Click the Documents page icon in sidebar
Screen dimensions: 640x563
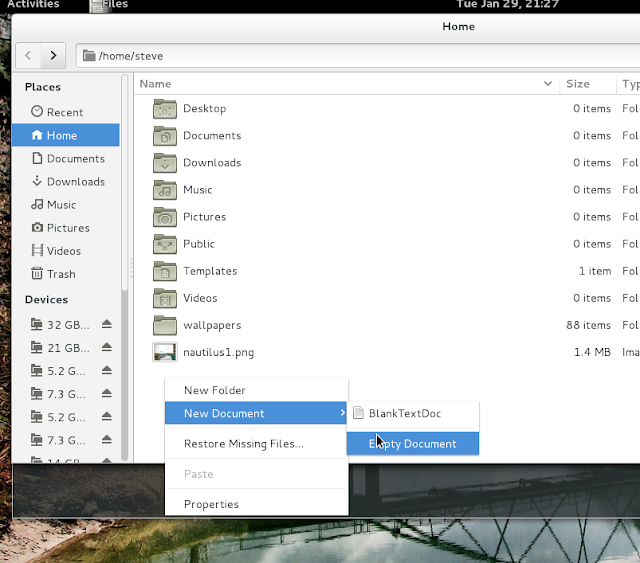coord(37,158)
